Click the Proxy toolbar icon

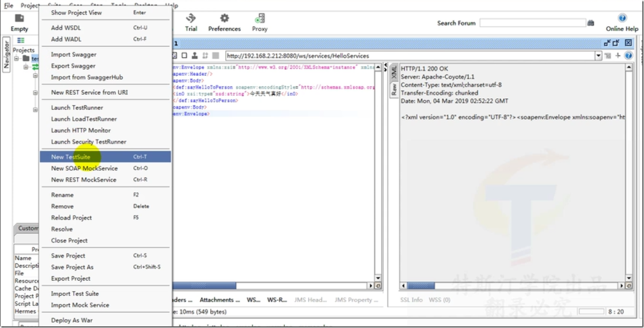[x=260, y=18]
